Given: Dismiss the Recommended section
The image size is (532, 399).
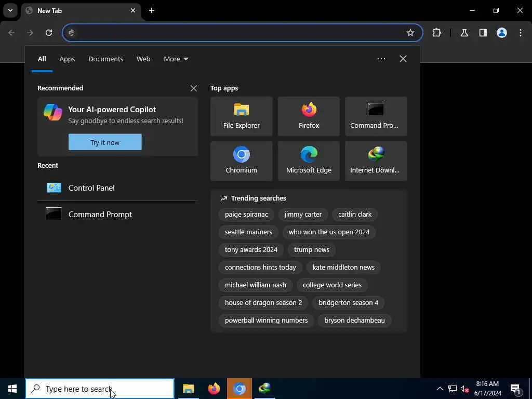Looking at the screenshot, I should (194, 88).
